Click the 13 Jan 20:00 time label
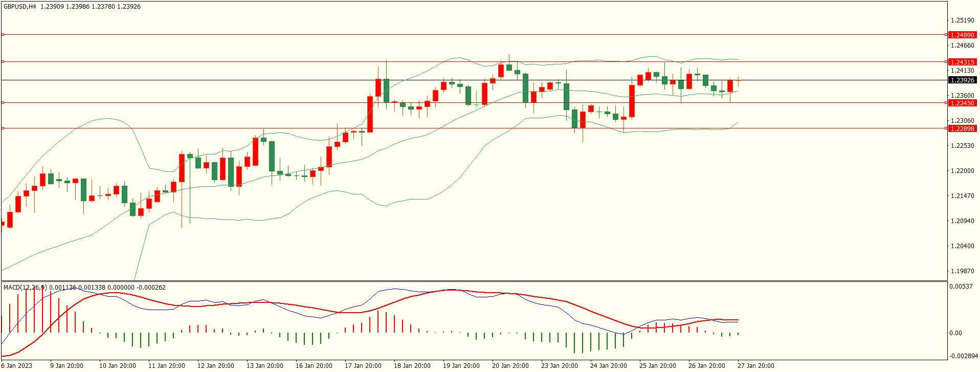This screenshot has width=980, height=372. point(265,366)
